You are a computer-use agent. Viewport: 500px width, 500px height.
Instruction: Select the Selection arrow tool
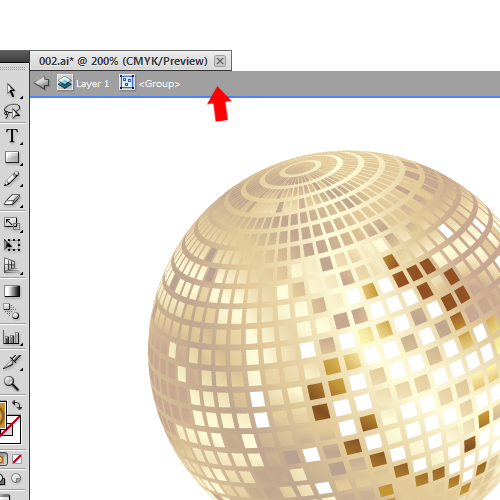click(x=11, y=90)
